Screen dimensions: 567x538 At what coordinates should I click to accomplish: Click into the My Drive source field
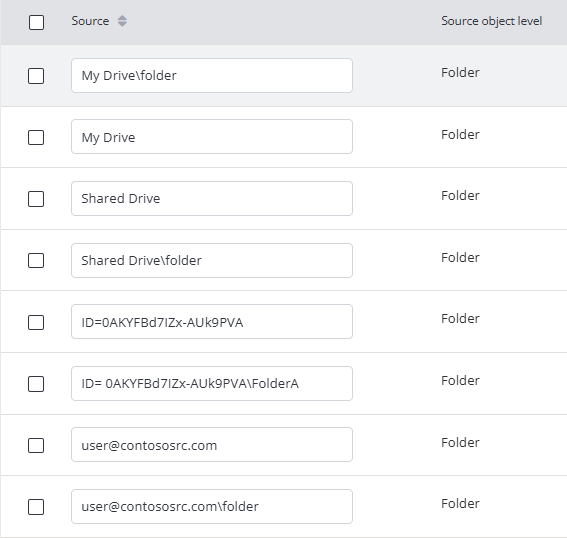(212, 137)
